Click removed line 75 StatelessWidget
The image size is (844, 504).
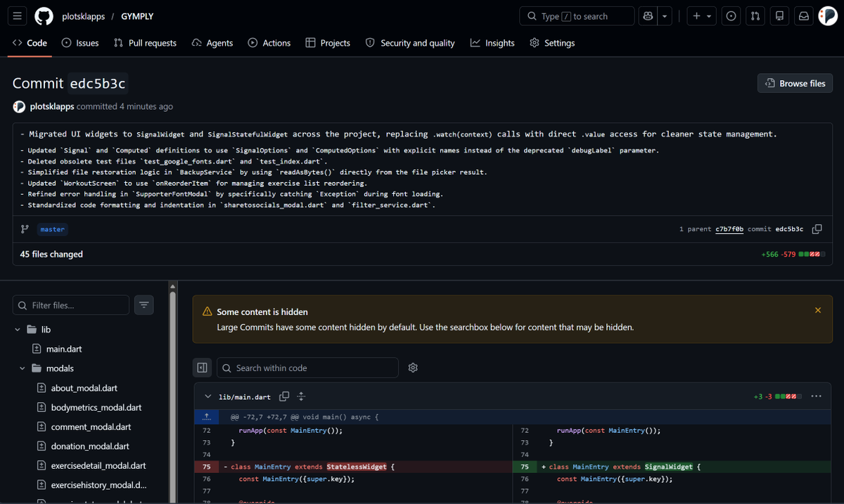click(356, 467)
